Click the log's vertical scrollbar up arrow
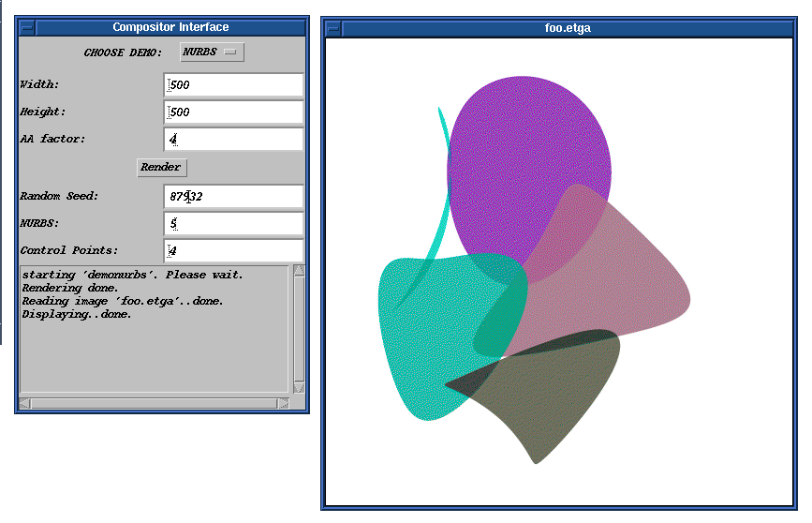This screenshot has height=523, width=812. coord(299,271)
